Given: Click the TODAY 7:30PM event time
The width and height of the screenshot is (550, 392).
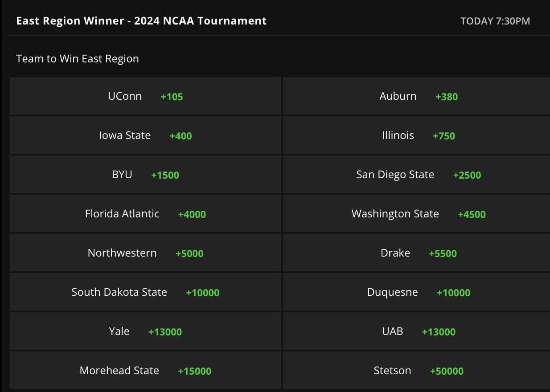Looking at the screenshot, I should [495, 21].
